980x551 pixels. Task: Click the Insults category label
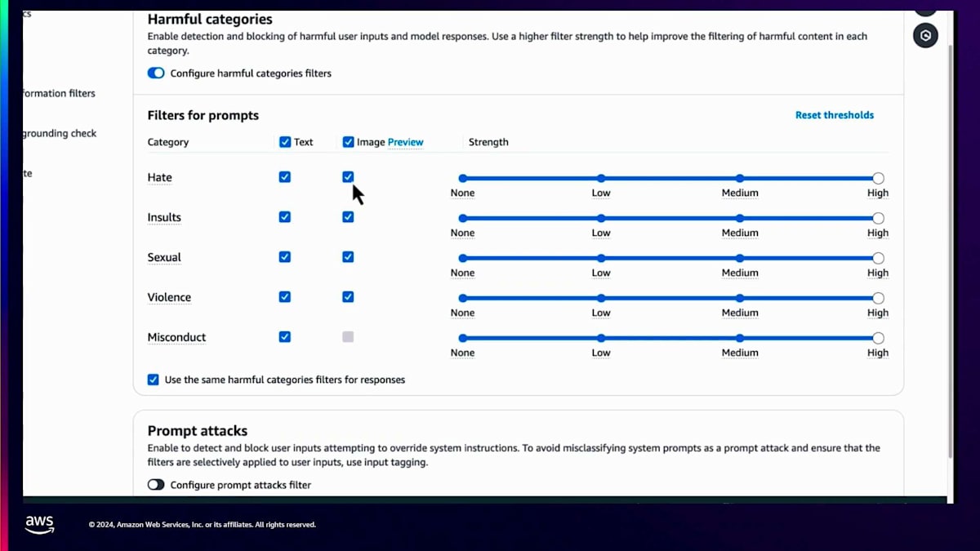coord(164,217)
